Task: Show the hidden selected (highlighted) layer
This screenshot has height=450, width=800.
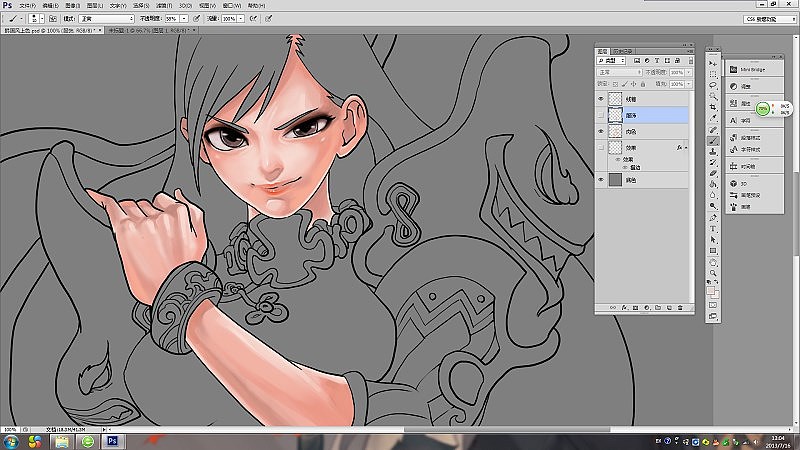Action: click(601, 116)
